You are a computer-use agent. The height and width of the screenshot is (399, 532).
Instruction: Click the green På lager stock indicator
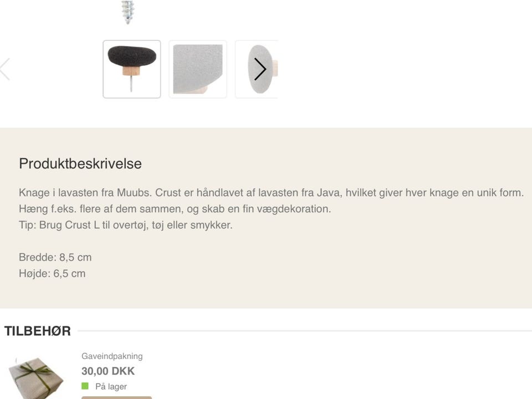[x=85, y=386]
